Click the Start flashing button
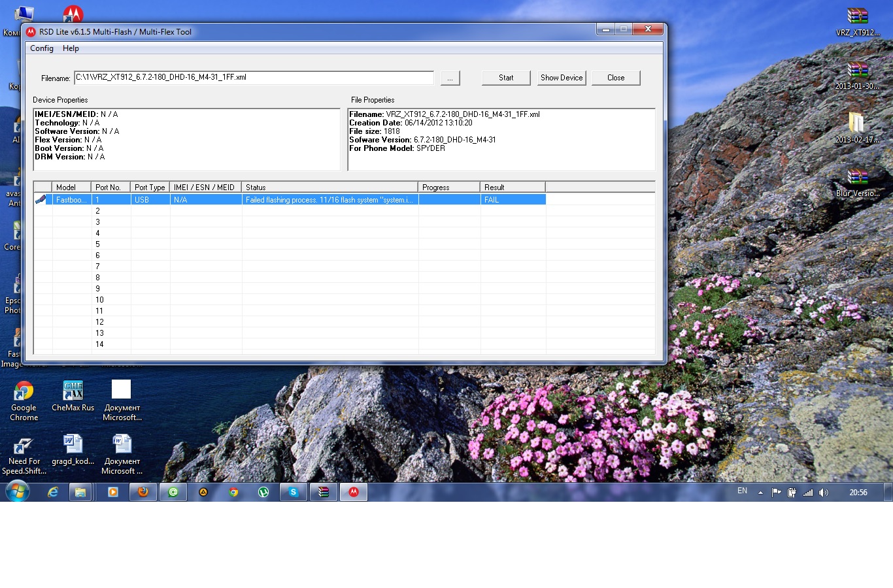893x588 pixels. point(506,78)
